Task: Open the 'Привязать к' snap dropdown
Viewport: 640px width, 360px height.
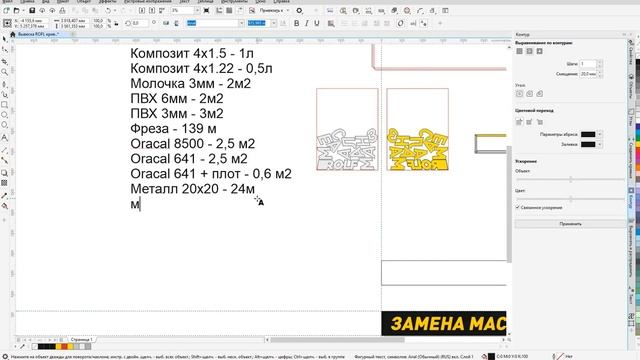Action: coord(274,10)
